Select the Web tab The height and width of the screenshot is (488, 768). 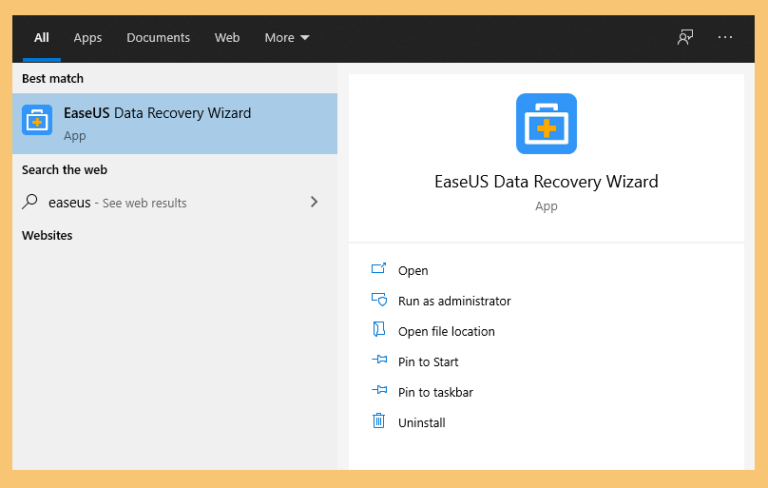[227, 38]
